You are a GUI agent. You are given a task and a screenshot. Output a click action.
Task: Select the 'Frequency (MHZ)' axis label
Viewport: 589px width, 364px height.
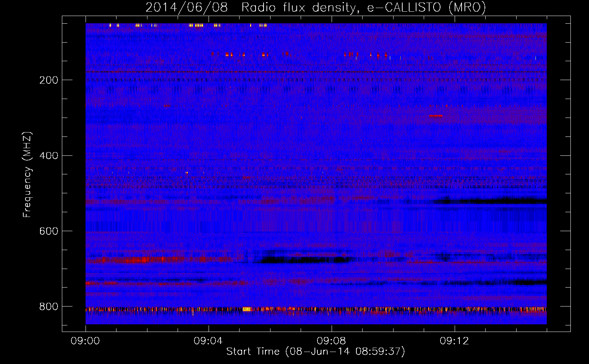[27, 175]
